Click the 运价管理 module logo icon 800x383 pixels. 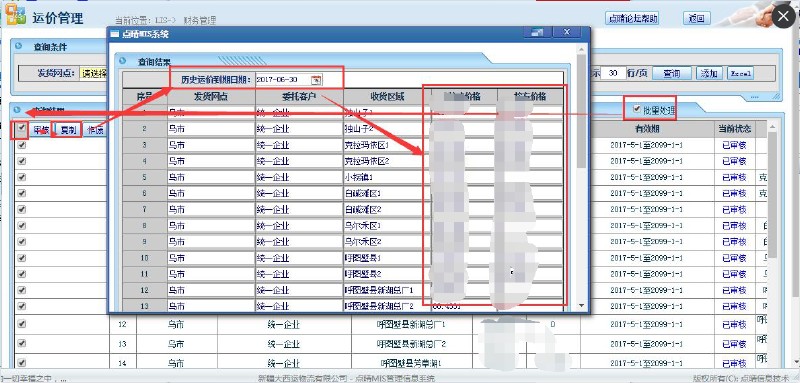pos(15,15)
